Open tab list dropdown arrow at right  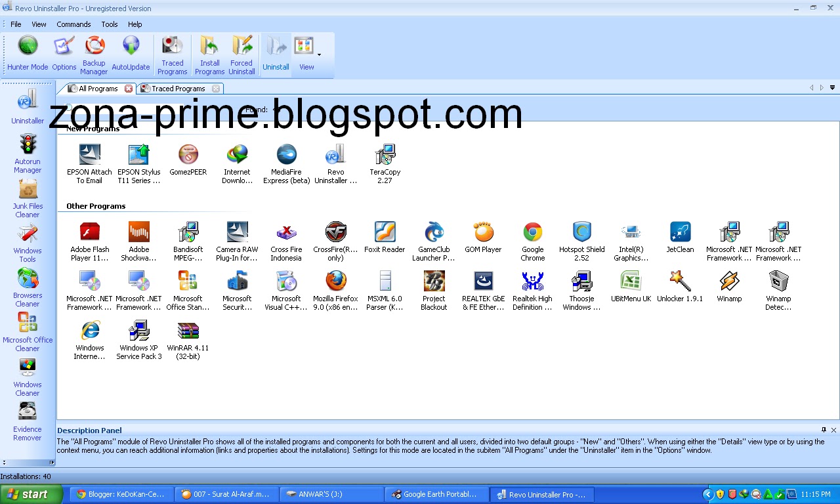coord(832,88)
